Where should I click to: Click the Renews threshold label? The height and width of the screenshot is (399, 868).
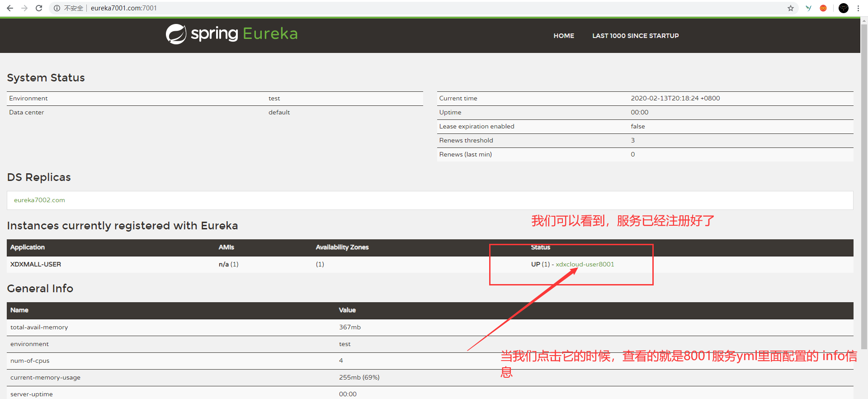(466, 140)
